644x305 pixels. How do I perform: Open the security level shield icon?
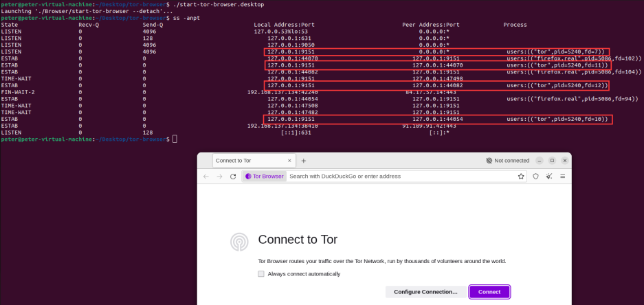(x=535, y=177)
